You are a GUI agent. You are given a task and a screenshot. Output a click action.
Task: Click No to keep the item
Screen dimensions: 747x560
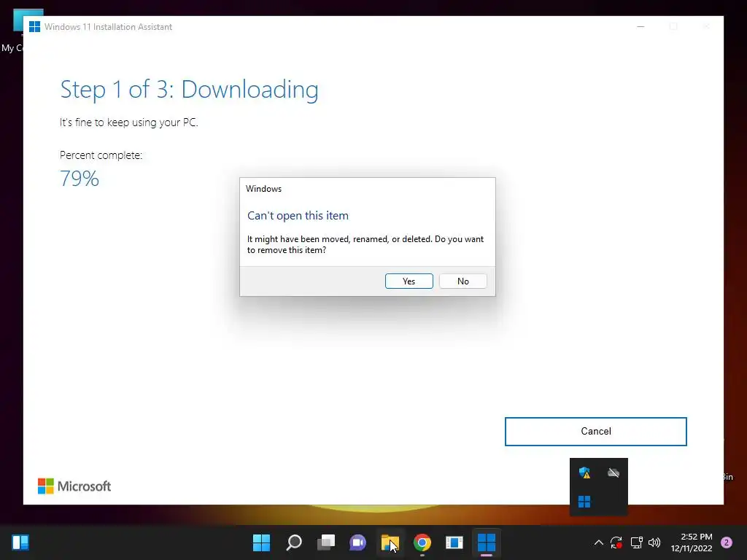pyautogui.click(x=462, y=281)
